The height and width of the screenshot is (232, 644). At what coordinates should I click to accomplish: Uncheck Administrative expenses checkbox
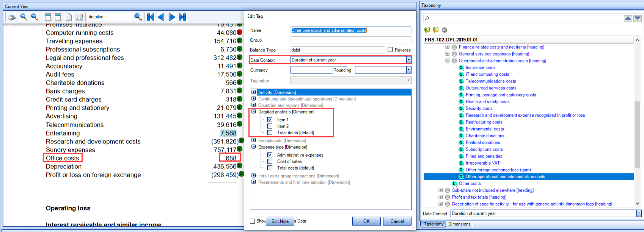[x=270, y=155]
